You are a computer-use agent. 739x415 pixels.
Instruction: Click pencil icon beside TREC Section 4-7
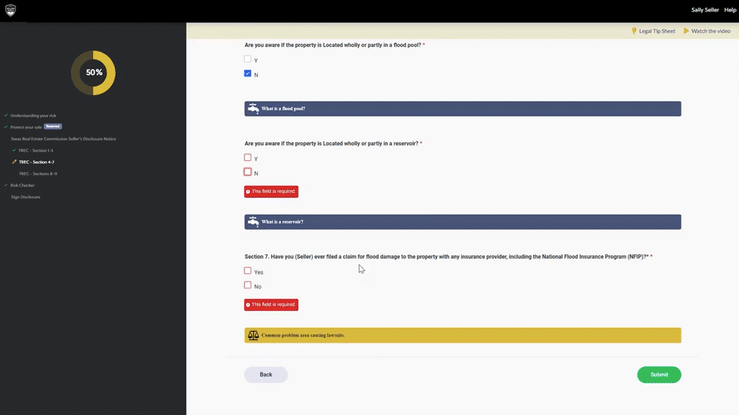(14, 162)
